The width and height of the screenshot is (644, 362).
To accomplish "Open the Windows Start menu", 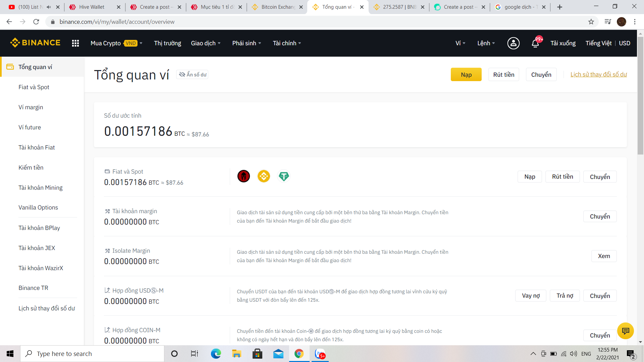I will pyautogui.click(x=10, y=354).
